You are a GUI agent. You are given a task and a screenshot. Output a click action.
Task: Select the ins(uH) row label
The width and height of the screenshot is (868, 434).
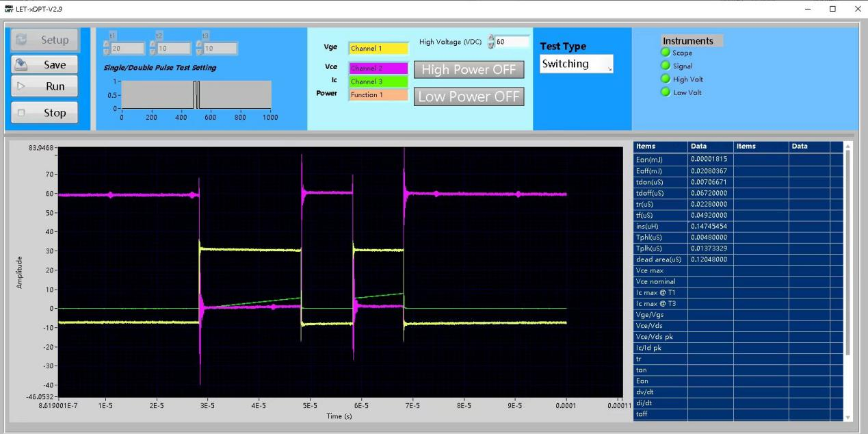click(661, 226)
